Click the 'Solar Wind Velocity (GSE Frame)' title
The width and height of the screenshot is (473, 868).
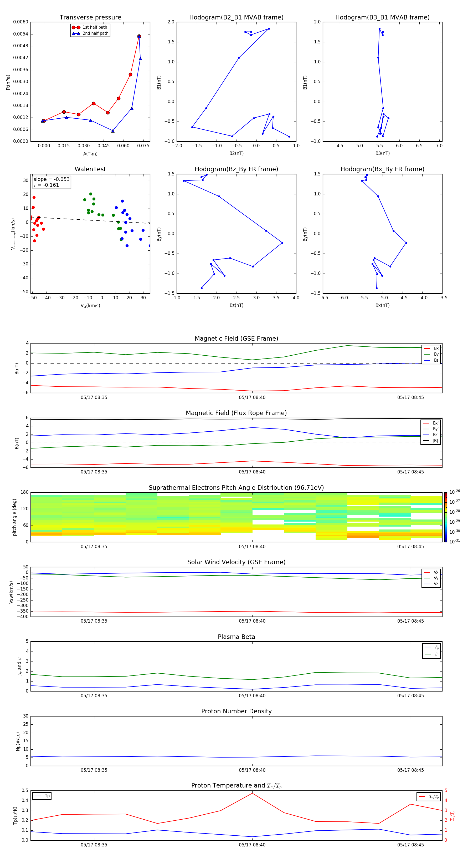[x=236, y=562]
